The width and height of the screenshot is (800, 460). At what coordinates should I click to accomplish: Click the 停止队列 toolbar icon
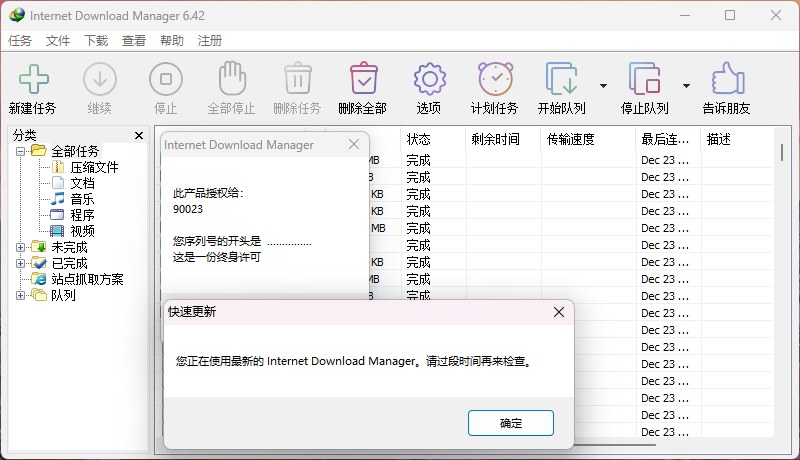[644, 79]
